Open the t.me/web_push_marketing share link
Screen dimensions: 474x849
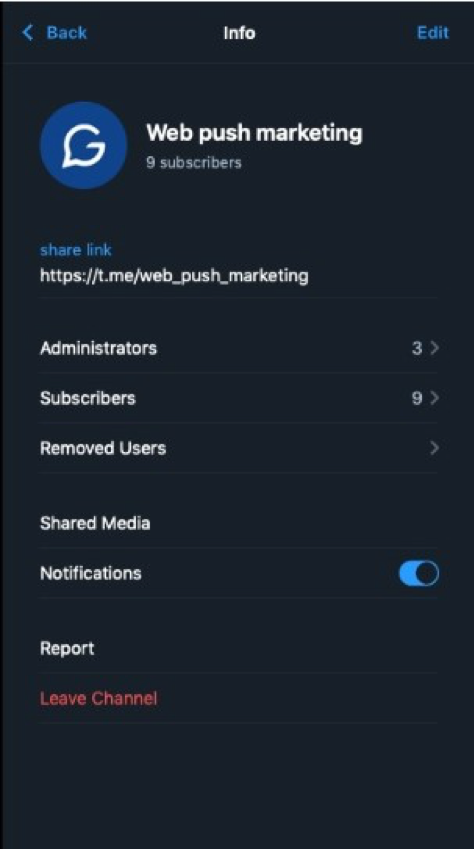pos(174,277)
